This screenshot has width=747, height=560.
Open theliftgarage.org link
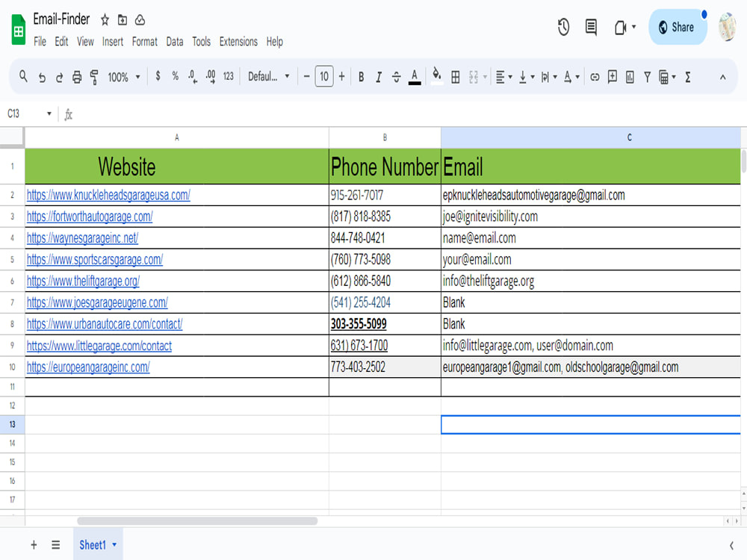point(83,281)
